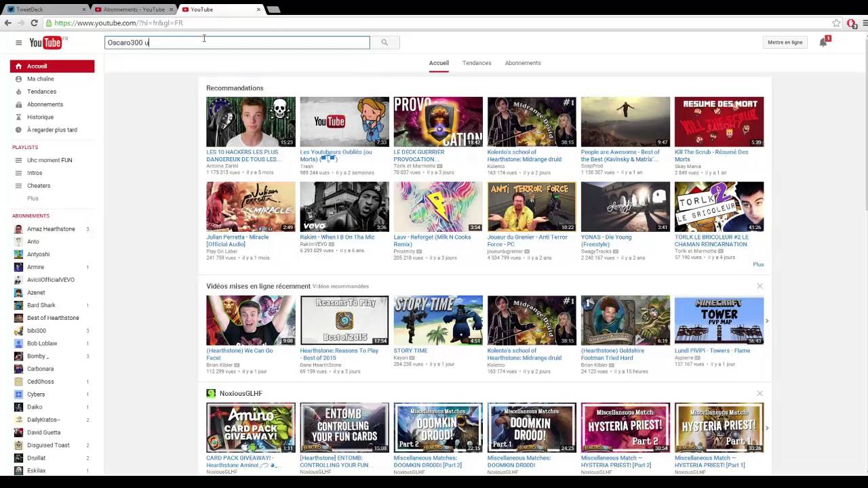
Task: Open Les Youtubeurs Oubliés thumbnail
Action: [x=344, y=121]
